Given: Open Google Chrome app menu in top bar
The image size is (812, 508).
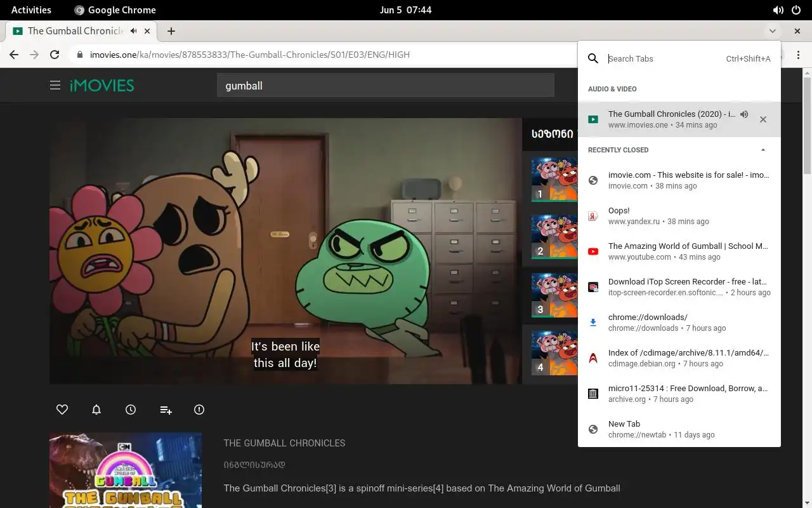Looking at the screenshot, I should (x=115, y=10).
